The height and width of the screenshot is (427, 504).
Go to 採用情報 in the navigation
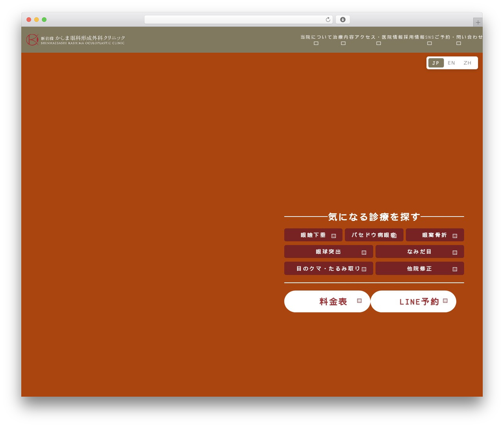point(414,37)
